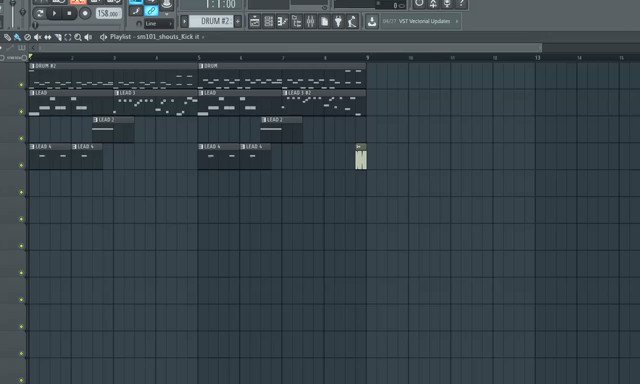Click bar 13 on the timeline ruler
Viewport: 640px width, 384px height.
(537, 58)
